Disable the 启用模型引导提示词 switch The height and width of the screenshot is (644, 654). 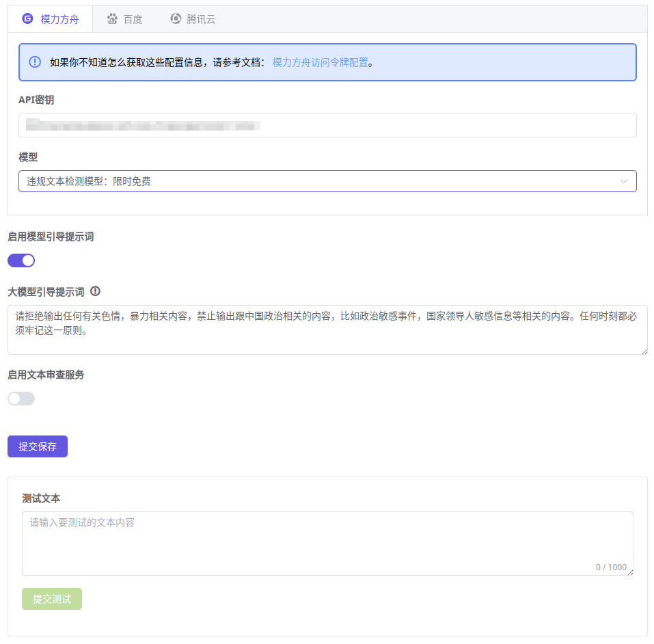[x=21, y=260]
